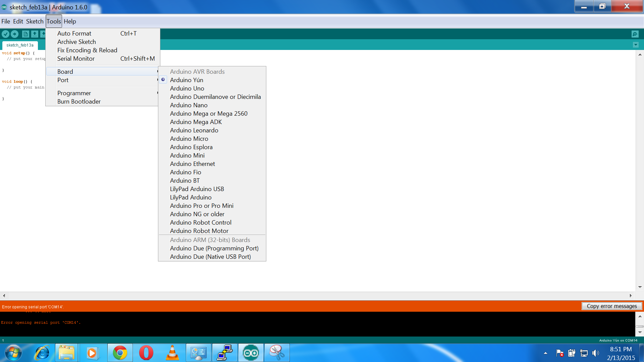Click the Upload arrow icon in toolbar

pyautogui.click(x=15, y=34)
